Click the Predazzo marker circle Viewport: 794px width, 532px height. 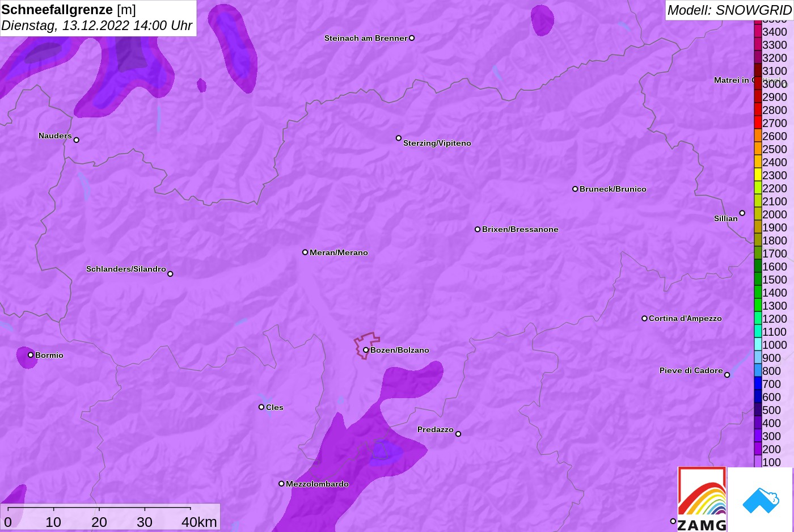point(458,434)
